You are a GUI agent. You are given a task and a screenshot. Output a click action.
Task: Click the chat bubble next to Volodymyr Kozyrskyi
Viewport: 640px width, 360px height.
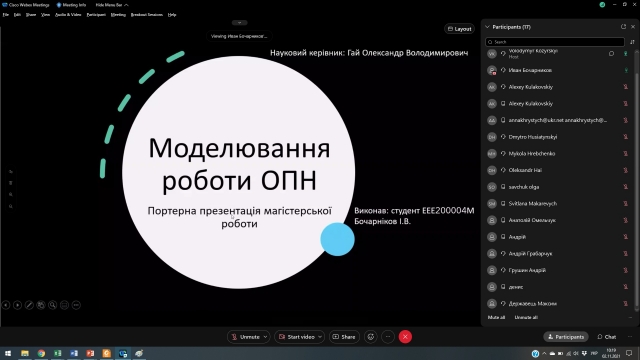(x=611, y=53)
